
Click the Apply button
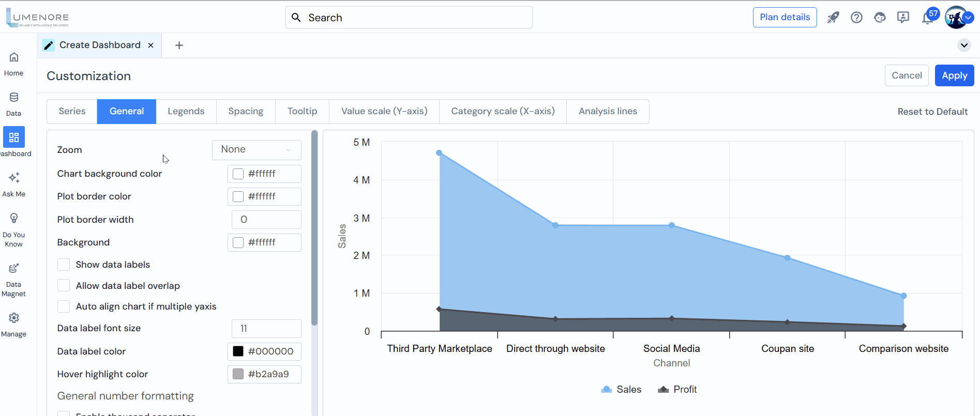[954, 75]
